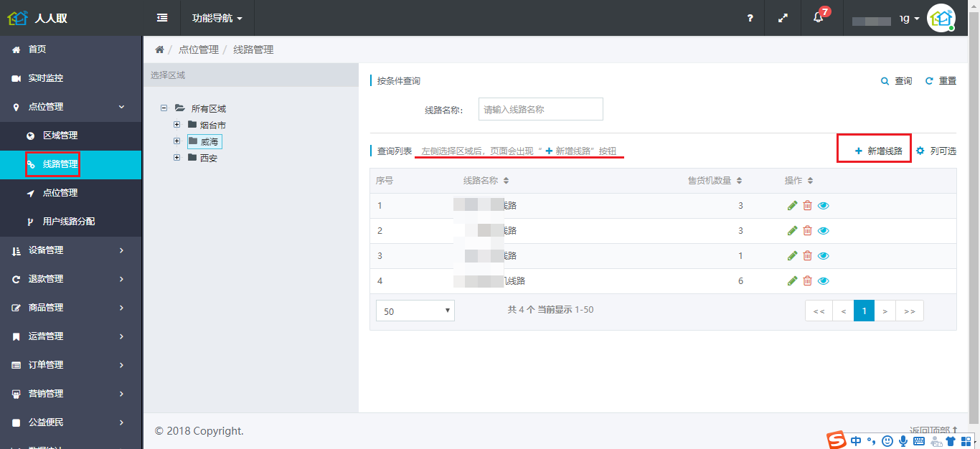The width and height of the screenshot is (980, 449).
Task: Select 所有区域 root folder
Action: [x=200, y=108]
